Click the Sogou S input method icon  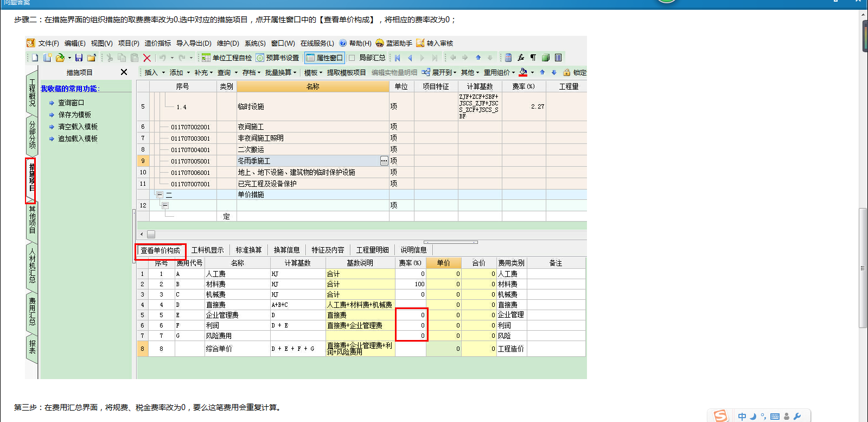pyautogui.click(x=721, y=415)
